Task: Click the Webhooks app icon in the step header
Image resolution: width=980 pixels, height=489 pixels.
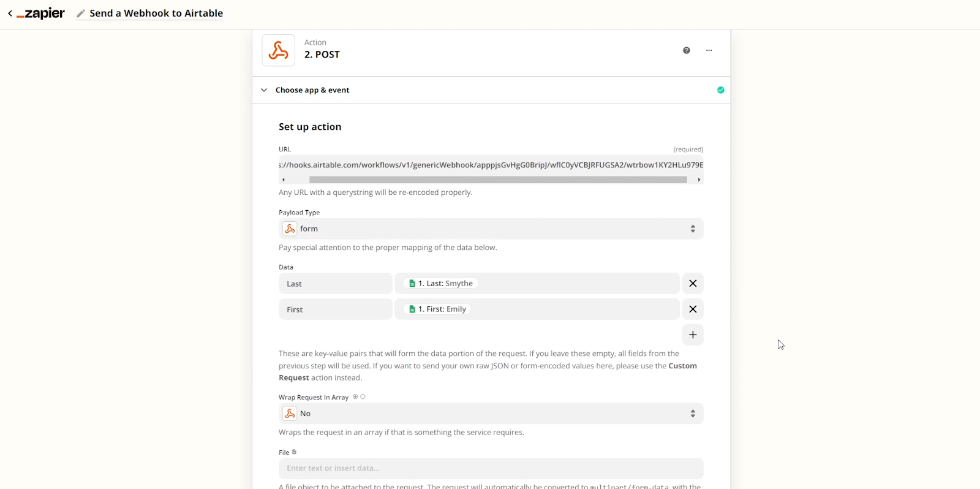Action: pos(279,50)
